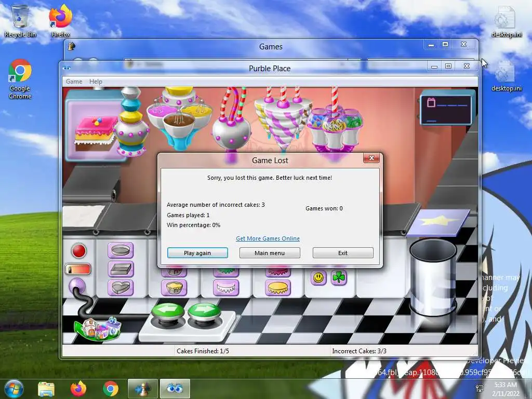The height and width of the screenshot is (399, 532).
Task: Click the blue star shipping box
Action: [x=438, y=222]
